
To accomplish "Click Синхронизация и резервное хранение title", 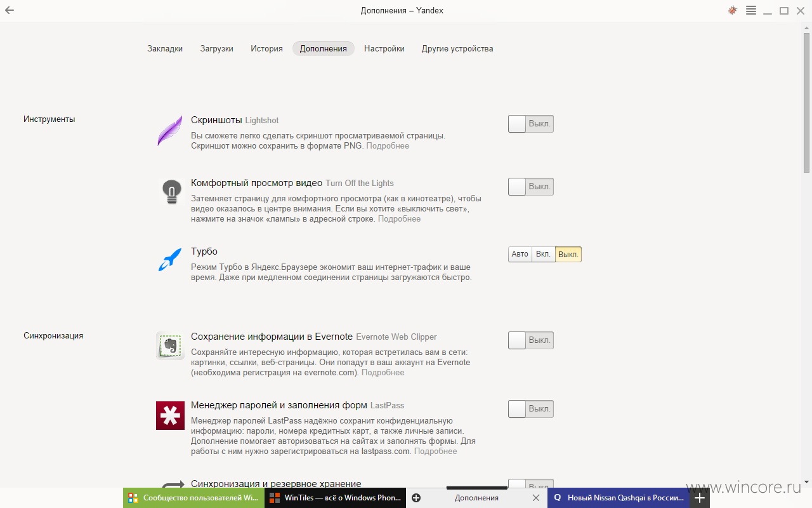I will pyautogui.click(x=276, y=484).
